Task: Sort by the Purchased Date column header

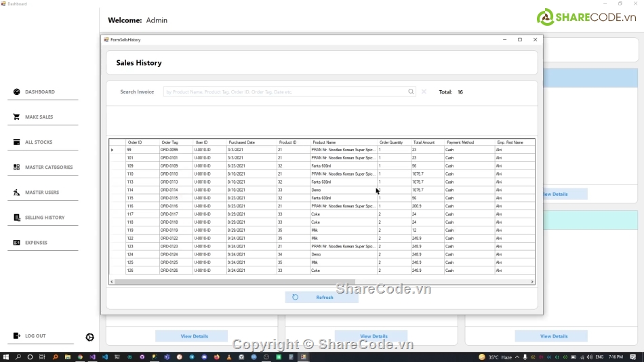Action: click(x=242, y=142)
